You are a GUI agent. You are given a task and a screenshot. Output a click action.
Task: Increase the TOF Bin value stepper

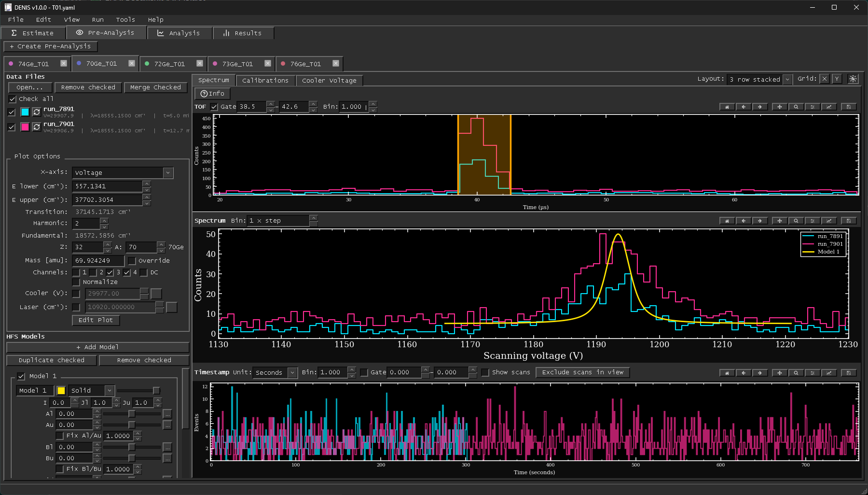(x=373, y=104)
